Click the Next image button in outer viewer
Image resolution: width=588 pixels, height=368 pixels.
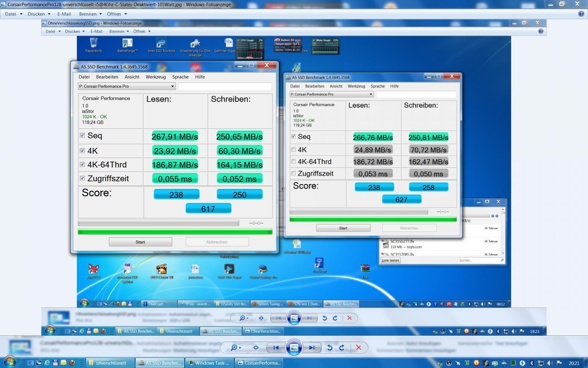(x=312, y=347)
